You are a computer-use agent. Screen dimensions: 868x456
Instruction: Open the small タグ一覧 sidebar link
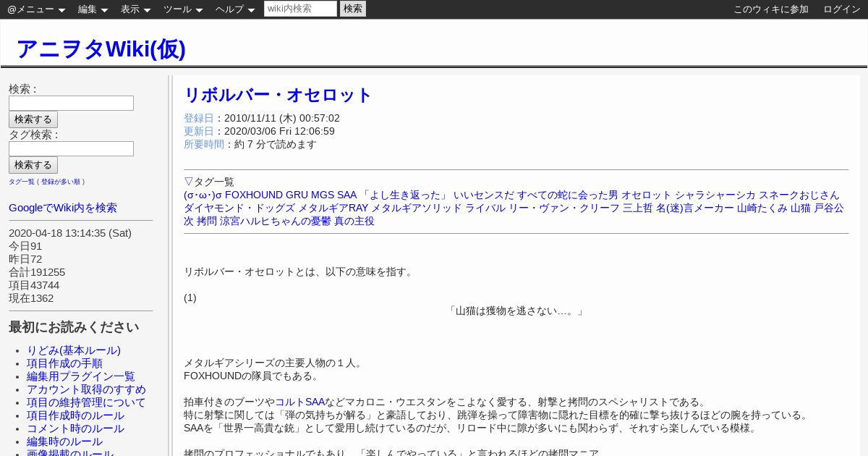click(x=22, y=182)
